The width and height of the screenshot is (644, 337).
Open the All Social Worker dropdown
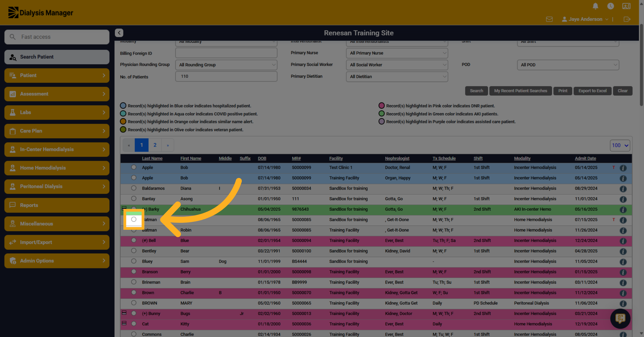click(397, 65)
